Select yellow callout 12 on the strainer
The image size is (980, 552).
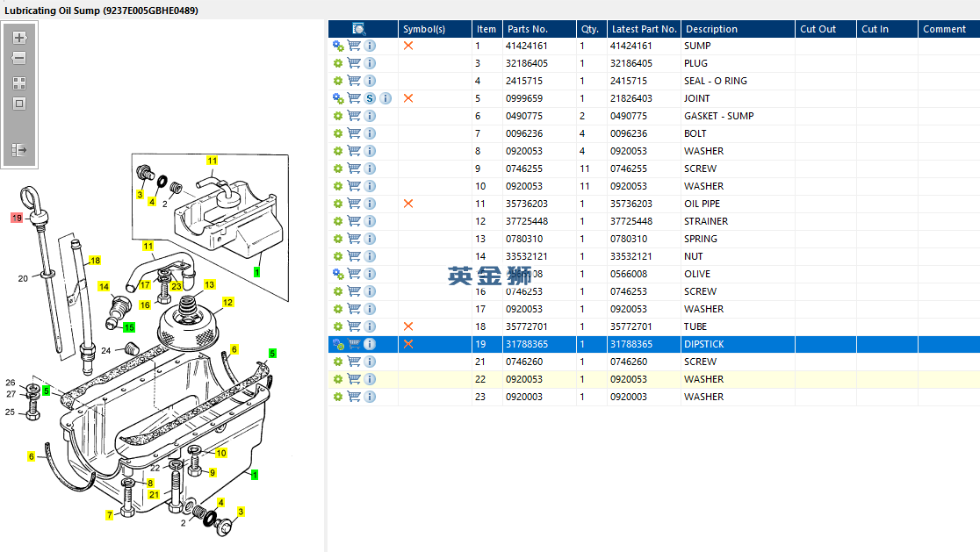click(x=227, y=302)
